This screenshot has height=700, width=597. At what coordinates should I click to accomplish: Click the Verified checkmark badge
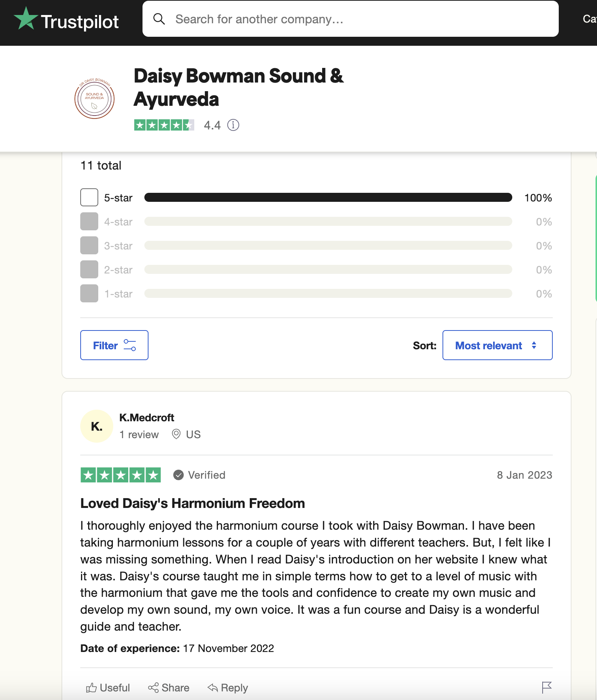pos(178,475)
